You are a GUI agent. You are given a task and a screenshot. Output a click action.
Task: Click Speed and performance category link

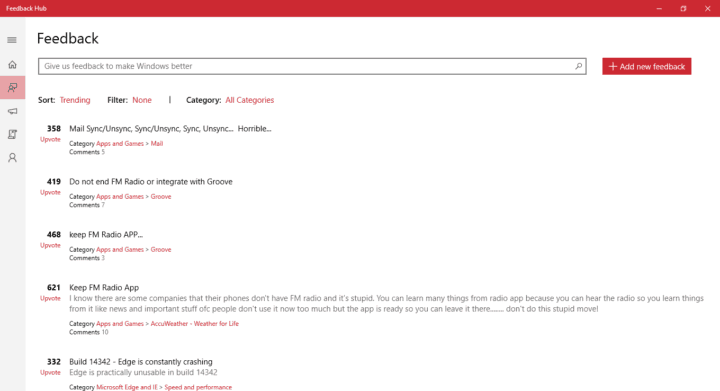coord(198,387)
